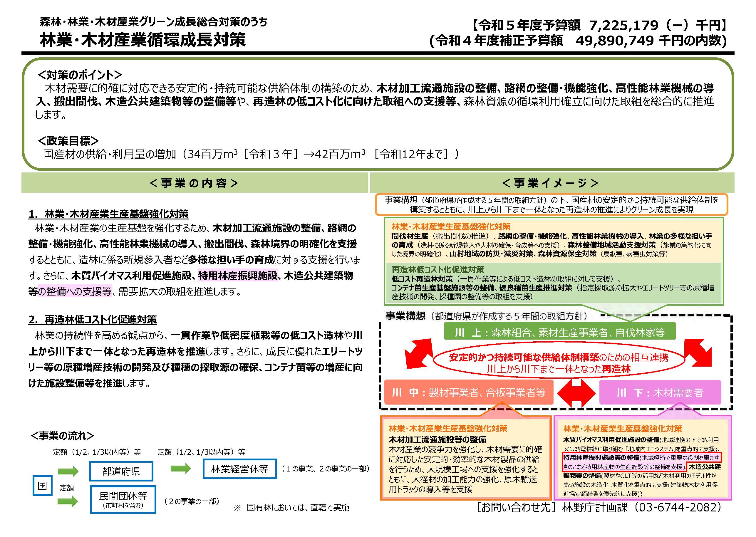Click the contact line 林野庁計画課（03-6744-2082）
The width and height of the screenshot is (756, 537).
(642, 507)
